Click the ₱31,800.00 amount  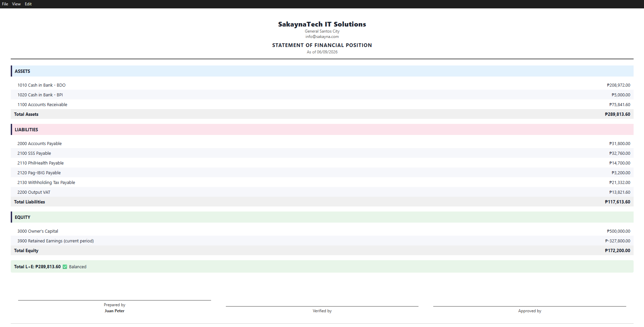[620, 144]
